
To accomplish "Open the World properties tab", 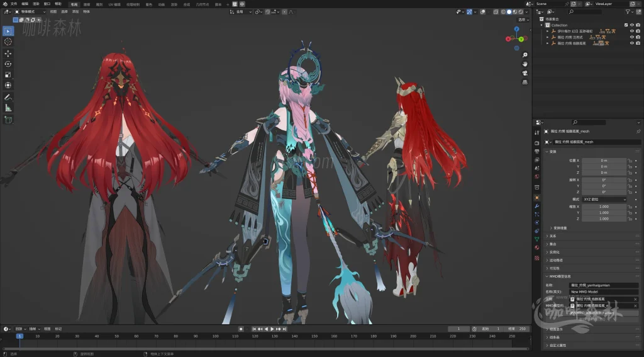I will pos(537,176).
